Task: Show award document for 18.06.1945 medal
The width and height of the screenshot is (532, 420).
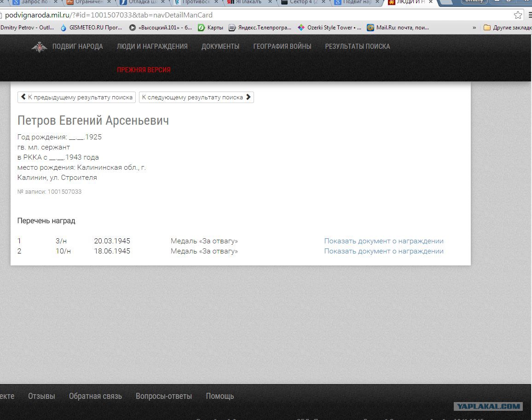Action: click(x=384, y=251)
